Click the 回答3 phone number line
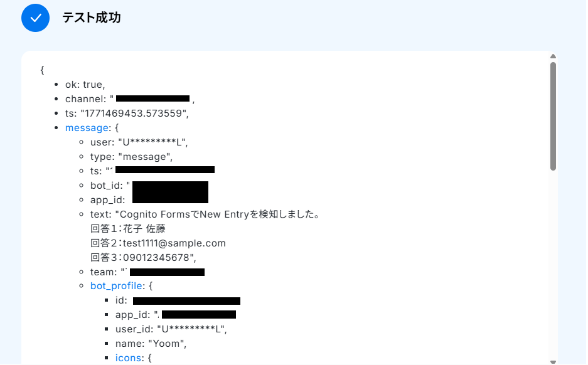Image resolution: width=588 pixels, height=365 pixels. [x=143, y=258]
